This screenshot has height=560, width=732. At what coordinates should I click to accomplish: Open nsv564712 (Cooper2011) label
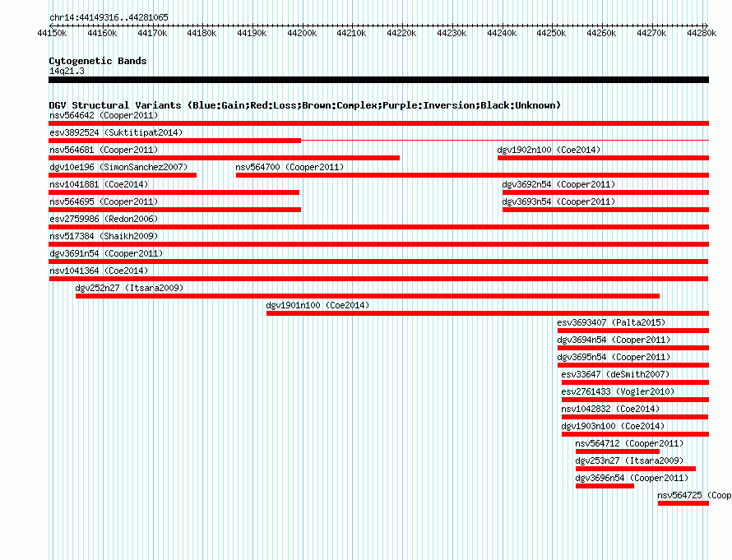[629, 443]
